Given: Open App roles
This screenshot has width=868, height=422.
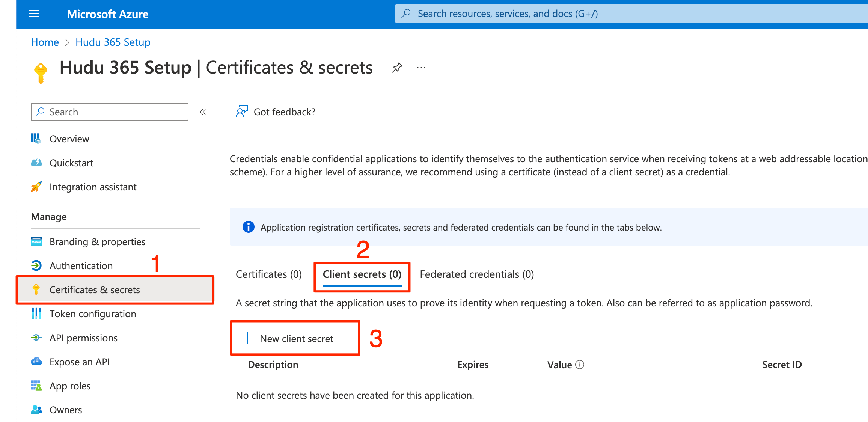Looking at the screenshot, I should click(70, 386).
